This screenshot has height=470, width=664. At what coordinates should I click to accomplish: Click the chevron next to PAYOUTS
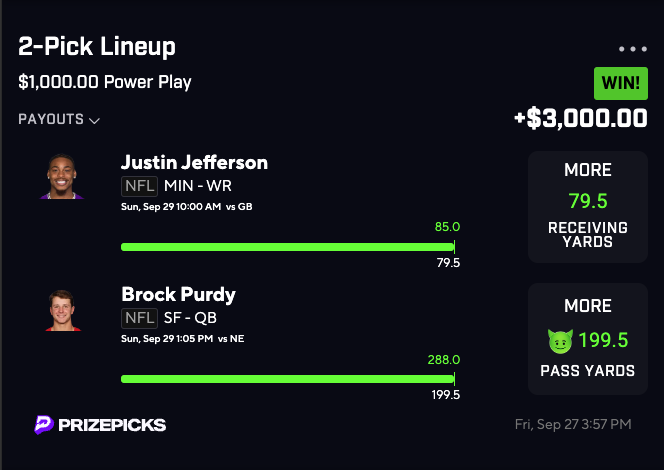pos(95,121)
